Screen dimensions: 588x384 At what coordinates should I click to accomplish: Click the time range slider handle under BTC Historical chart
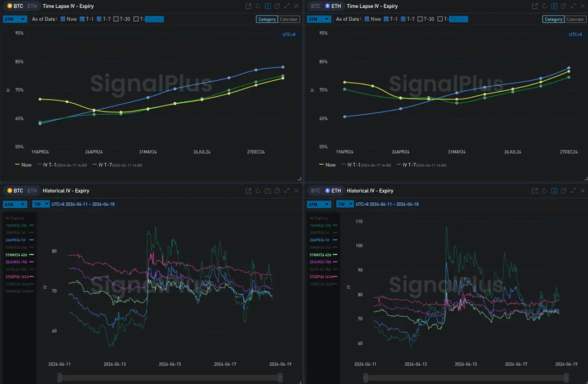(59, 378)
